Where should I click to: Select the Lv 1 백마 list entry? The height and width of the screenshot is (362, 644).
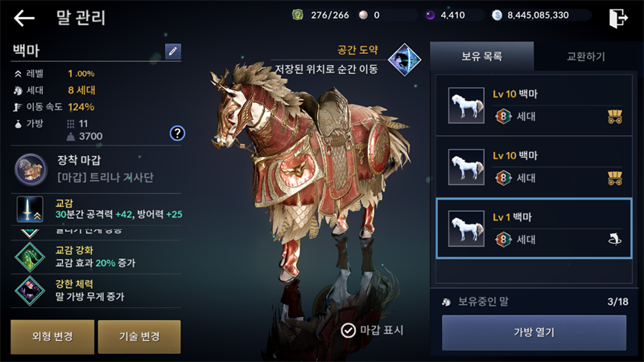pos(534,228)
